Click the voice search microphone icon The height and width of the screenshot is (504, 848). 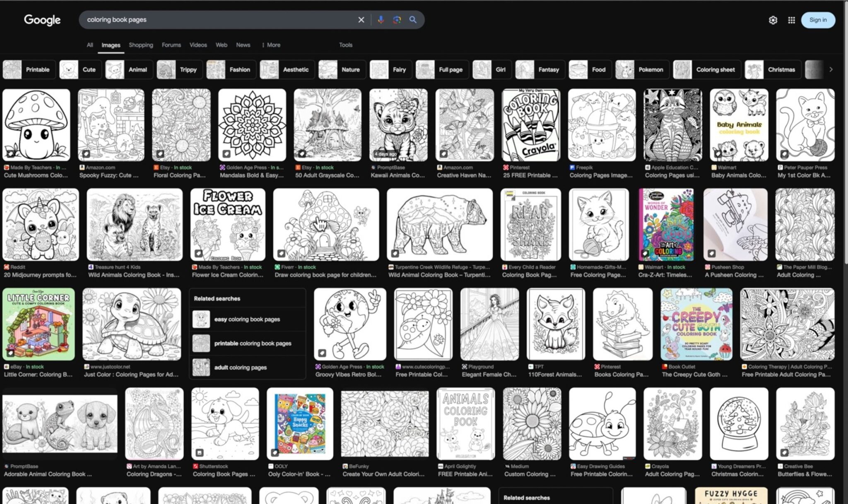point(381,19)
